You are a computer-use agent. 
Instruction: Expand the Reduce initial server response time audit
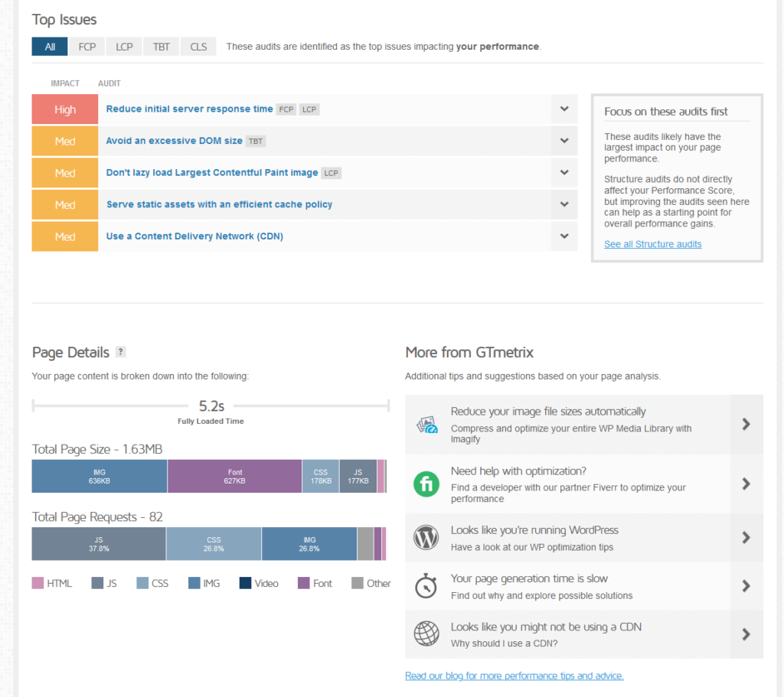(x=564, y=109)
